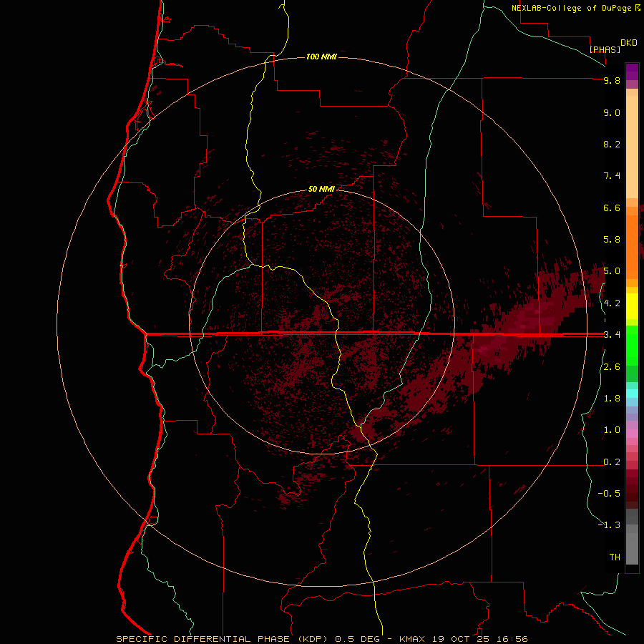Click the 5.8 scale value
Viewport: 644px width, 644px height.
[612, 240]
